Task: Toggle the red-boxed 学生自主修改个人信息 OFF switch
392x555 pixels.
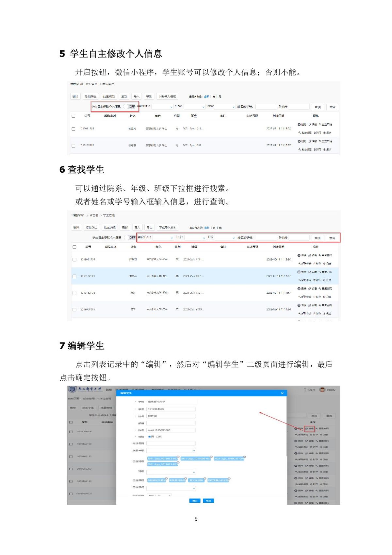Action: click(x=129, y=107)
